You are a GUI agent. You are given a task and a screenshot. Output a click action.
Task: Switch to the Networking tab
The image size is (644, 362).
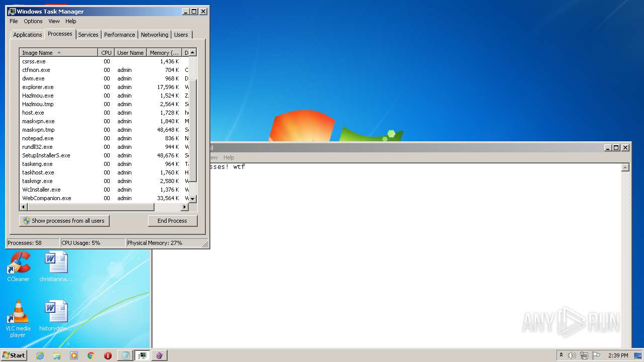pos(154,35)
